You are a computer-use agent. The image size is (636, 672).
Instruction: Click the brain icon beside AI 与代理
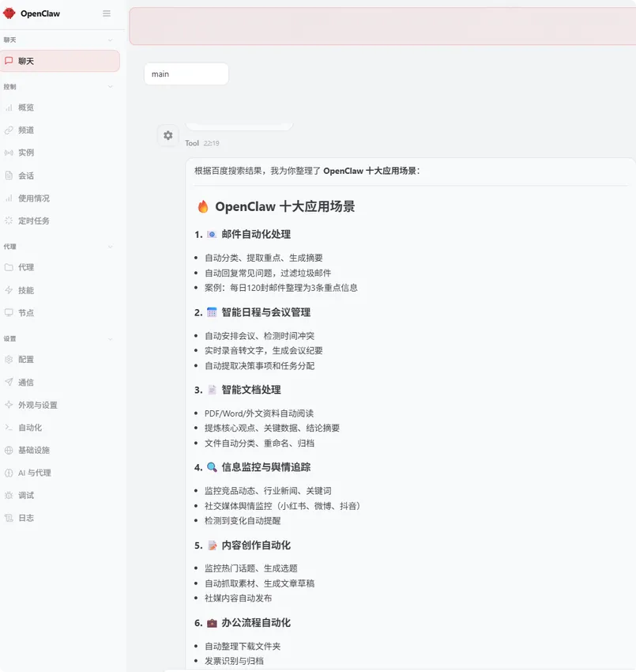pos(9,473)
